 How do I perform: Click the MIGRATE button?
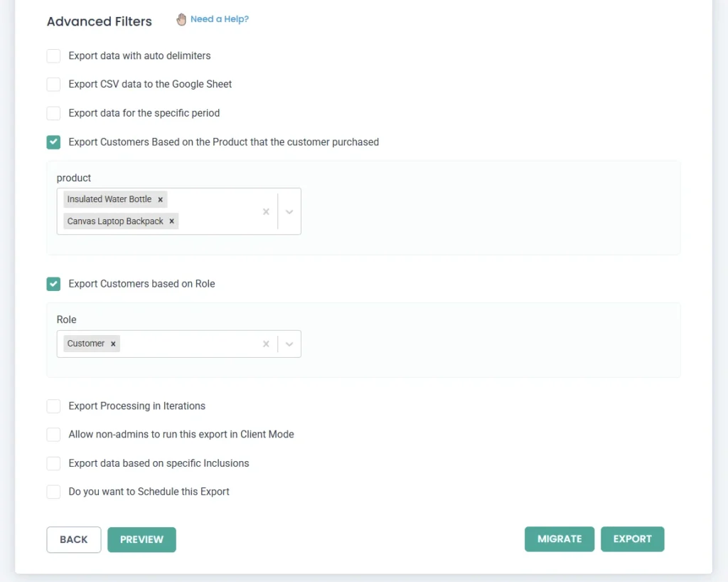pyautogui.click(x=560, y=539)
